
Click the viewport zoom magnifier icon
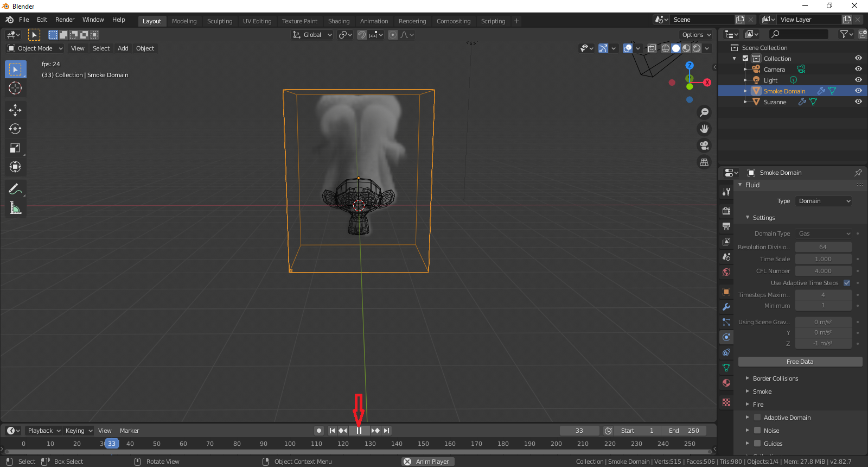pyautogui.click(x=704, y=112)
